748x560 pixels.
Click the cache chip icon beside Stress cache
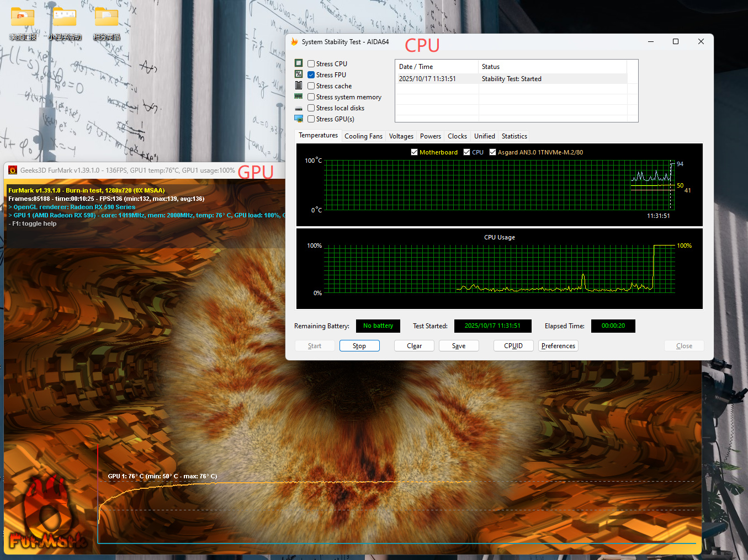[299, 86]
